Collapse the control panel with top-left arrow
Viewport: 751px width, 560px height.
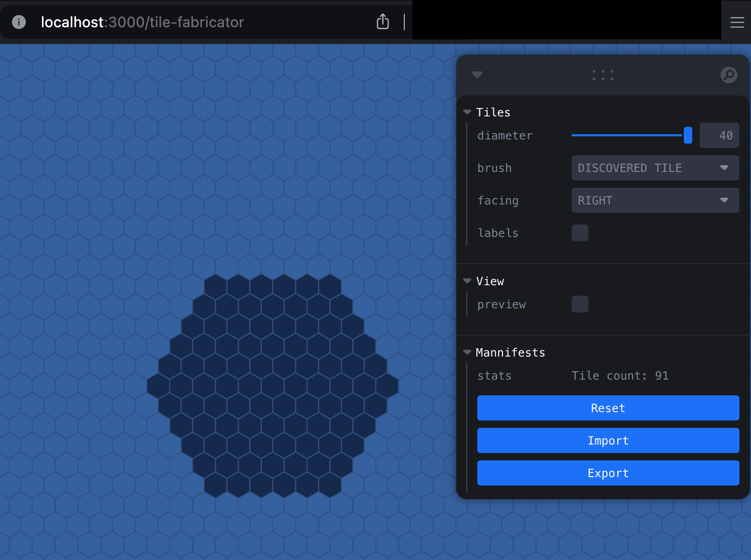477,74
